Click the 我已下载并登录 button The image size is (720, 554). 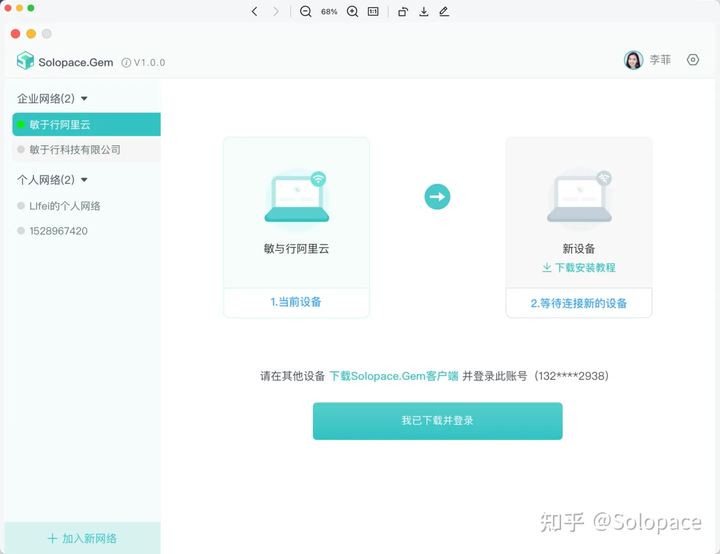pos(438,421)
